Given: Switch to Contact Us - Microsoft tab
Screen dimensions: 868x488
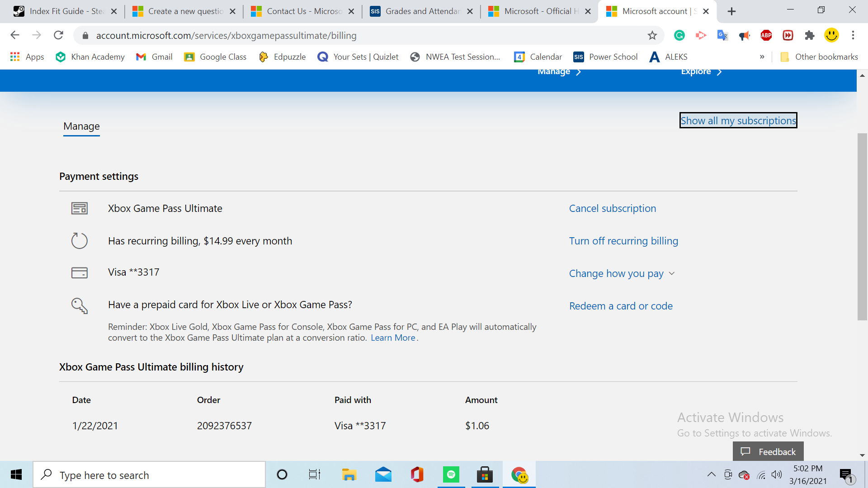Looking at the screenshot, I should pyautogui.click(x=297, y=11).
